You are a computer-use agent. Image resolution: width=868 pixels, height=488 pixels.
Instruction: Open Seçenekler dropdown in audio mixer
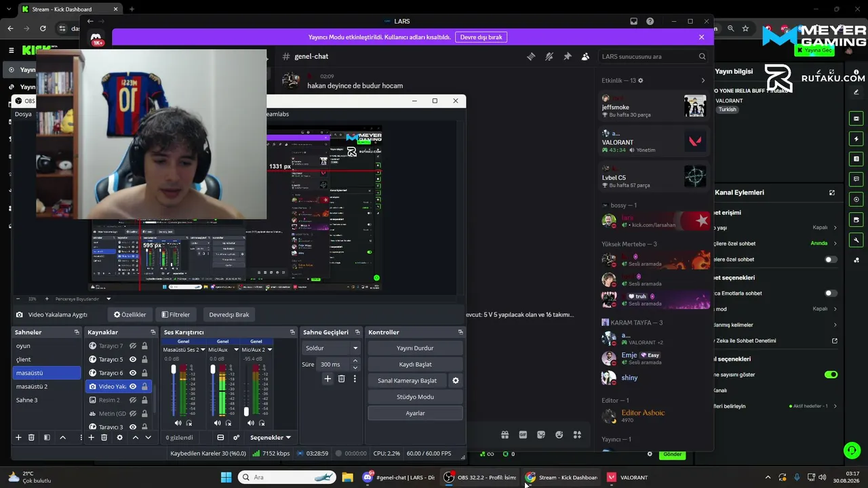pyautogui.click(x=271, y=437)
